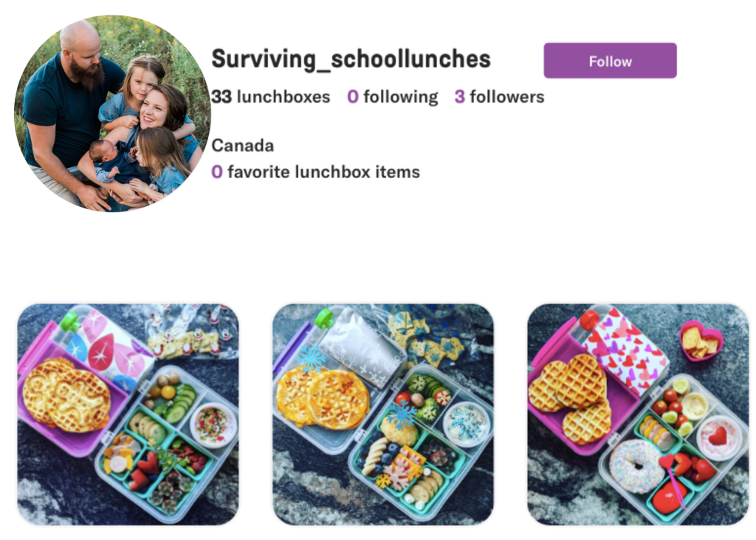This screenshot has height=540, width=756.
Task: Click the Surviving_schoollunches username heading
Action: [x=351, y=59]
